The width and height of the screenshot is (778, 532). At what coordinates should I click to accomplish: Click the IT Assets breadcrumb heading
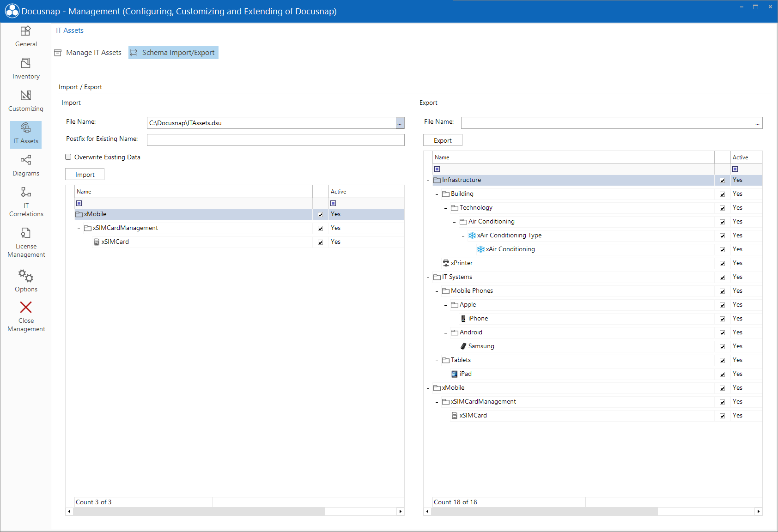70,30
